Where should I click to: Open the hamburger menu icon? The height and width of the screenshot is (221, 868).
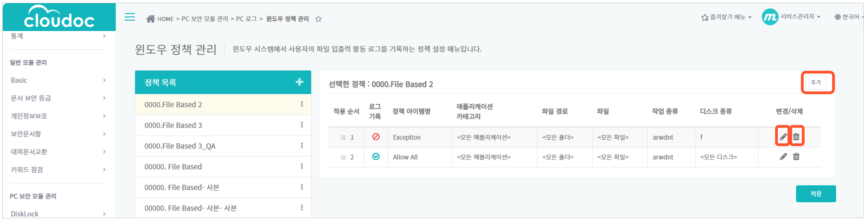click(x=130, y=17)
